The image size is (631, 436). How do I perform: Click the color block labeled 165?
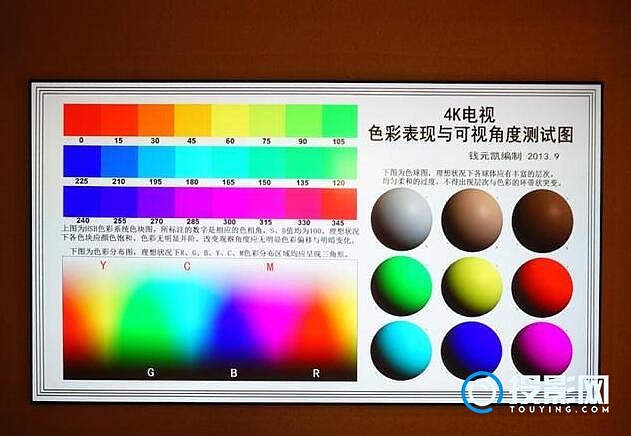tap(230, 161)
